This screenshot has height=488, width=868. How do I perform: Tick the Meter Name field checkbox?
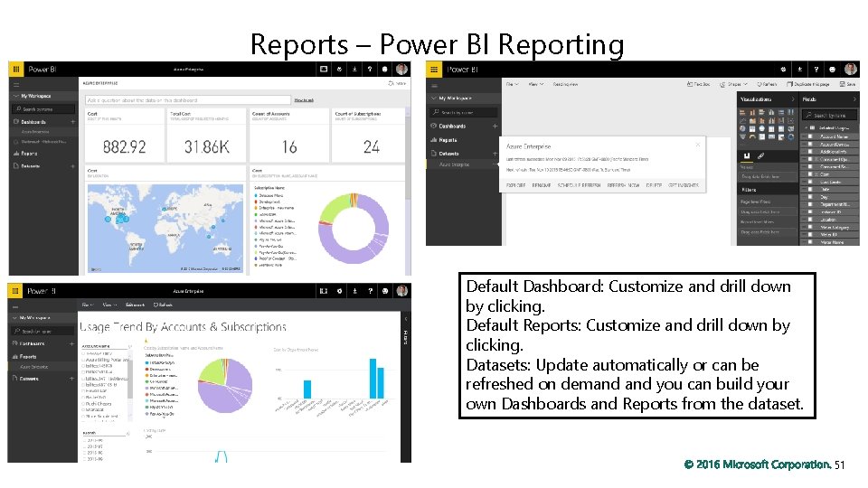(810, 242)
